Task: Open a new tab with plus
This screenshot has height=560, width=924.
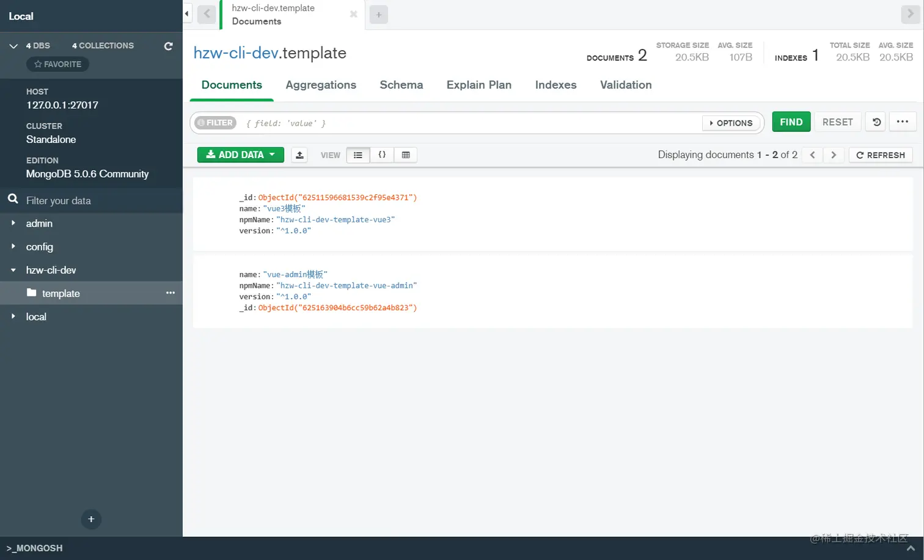Action: (x=379, y=15)
